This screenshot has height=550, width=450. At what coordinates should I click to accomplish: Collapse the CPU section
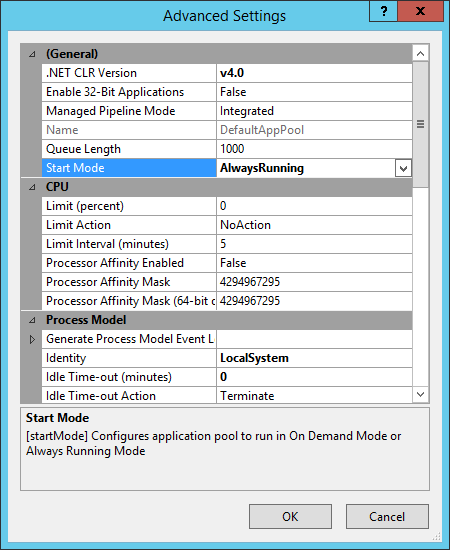pyautogui.click(x=32, y=187)
